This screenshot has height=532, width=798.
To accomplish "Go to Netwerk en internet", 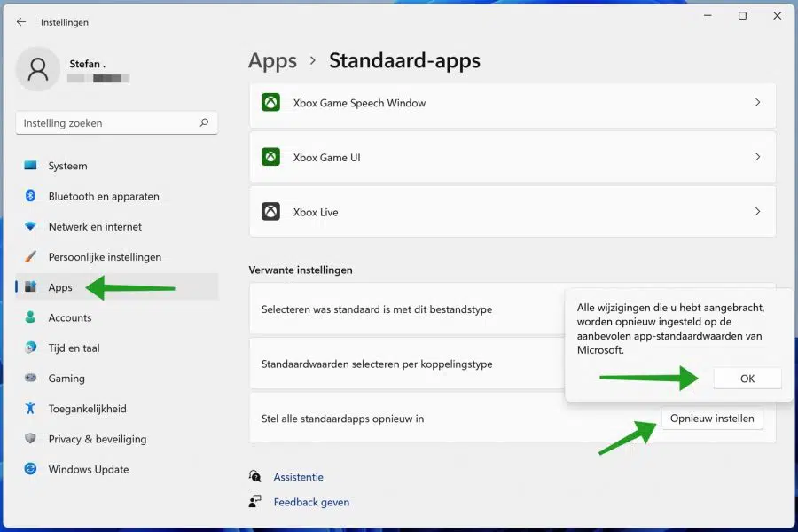I will [116, 227].
